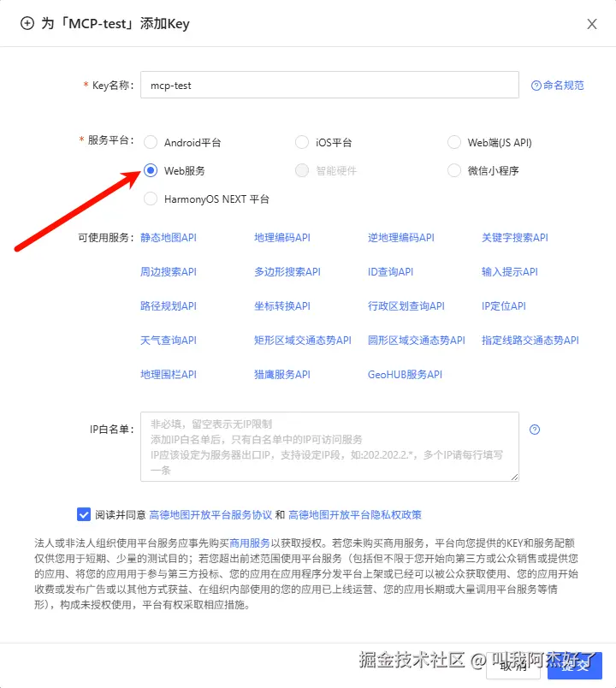The image size is (616, 688).
Task: Select the 智能硬件 radio button
Action: [302, 170]
